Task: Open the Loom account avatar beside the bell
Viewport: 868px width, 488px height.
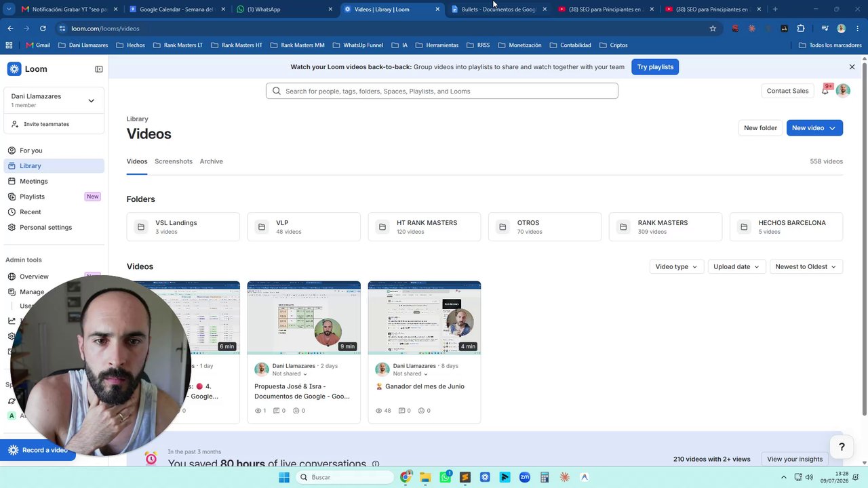Action: click(x=843, y=91)
